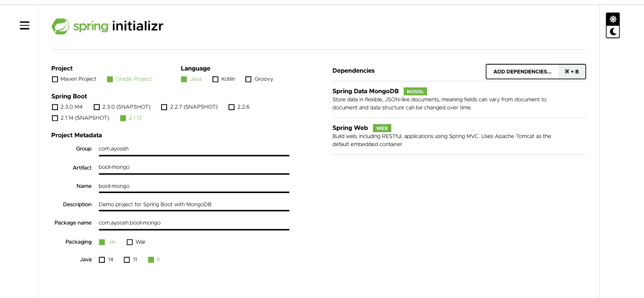Select War packaging option
Viewport: 644px width, 298px height.
coord(130,242)
